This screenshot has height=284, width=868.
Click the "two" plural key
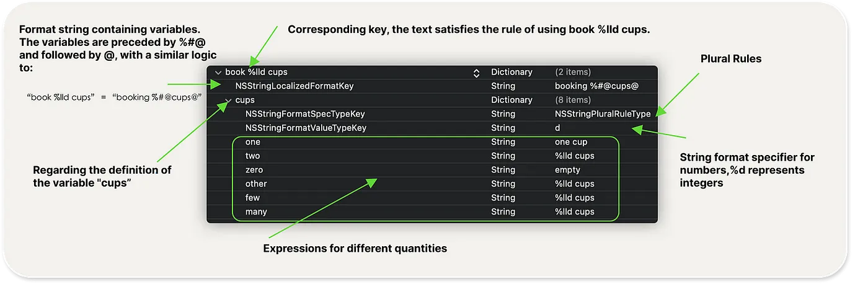point(252,156)
